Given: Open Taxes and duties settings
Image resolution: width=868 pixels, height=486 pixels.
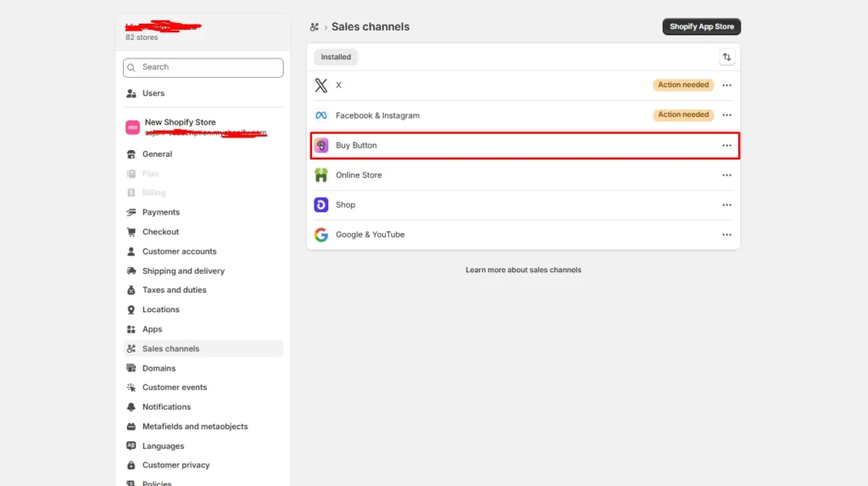Looking at the screenshot, I should point(203,290).
